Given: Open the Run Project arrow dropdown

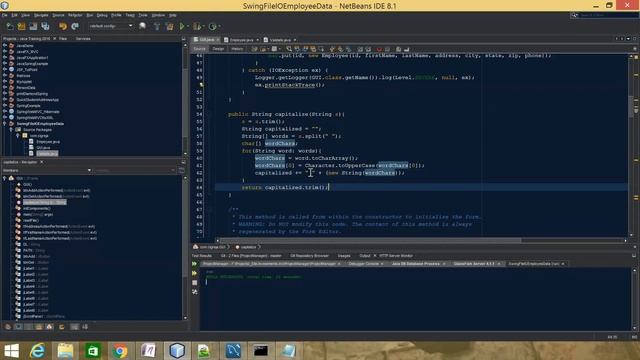Looking at the screenshot, I should (187, 27).
